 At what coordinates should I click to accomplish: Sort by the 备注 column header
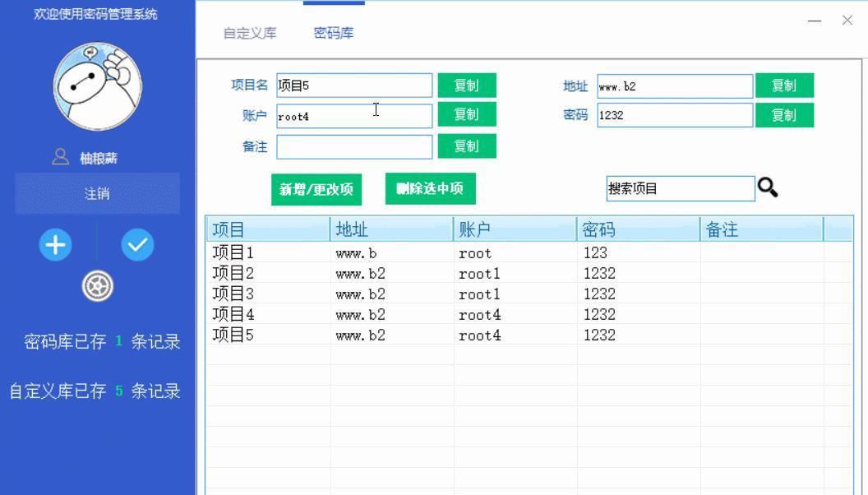coord(762,229)
